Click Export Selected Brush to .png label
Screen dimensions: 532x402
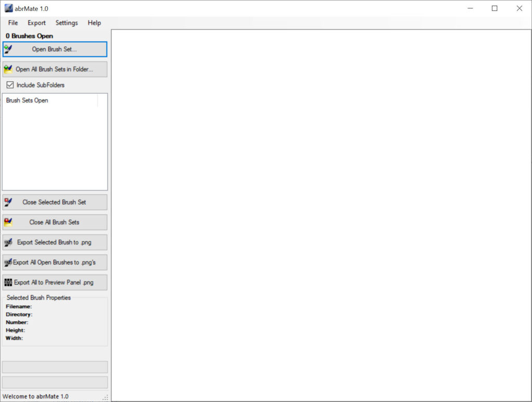[x=54, y=242]
